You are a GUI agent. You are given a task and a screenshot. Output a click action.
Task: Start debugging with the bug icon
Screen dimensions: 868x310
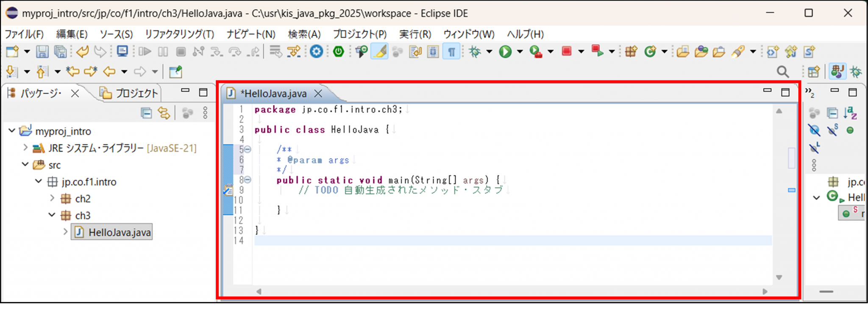pyautogui.click(x=475, y=52)
